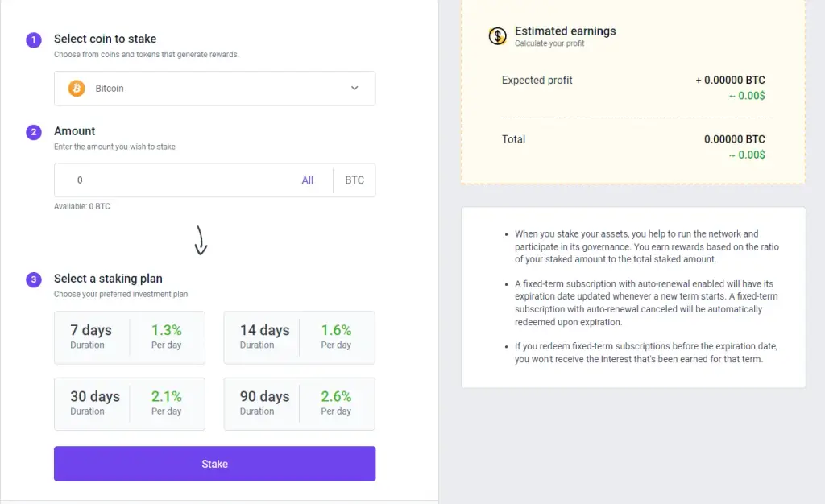The height and width of the screenshot is (504, 825).
Task: Click the step 3 purple number badge
Action: [x=34, y=279]
